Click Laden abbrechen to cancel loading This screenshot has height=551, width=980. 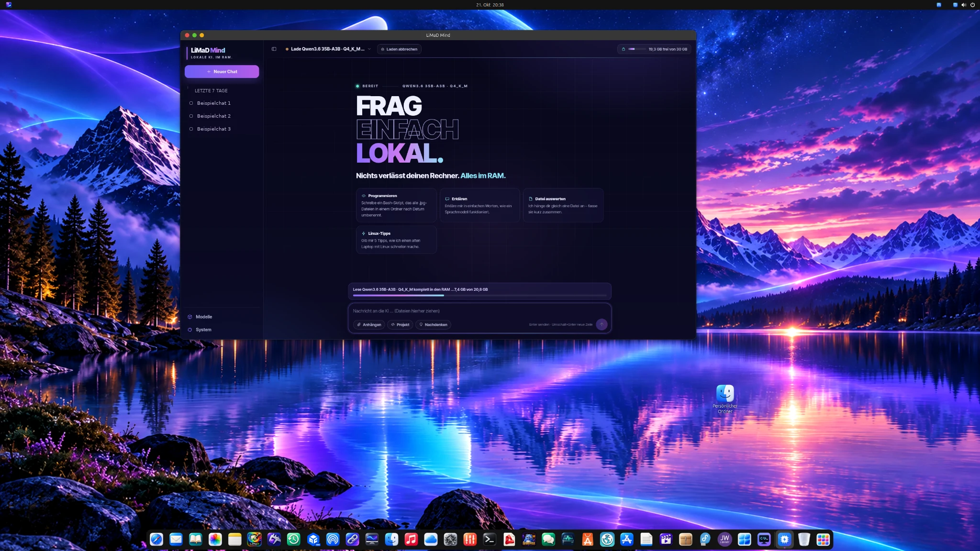coord(399,49)
